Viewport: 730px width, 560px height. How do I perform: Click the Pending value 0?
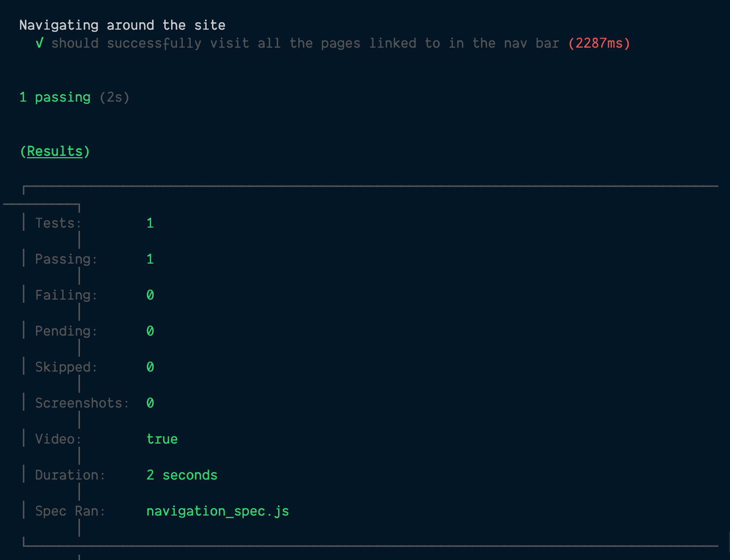tap(150, 331)
